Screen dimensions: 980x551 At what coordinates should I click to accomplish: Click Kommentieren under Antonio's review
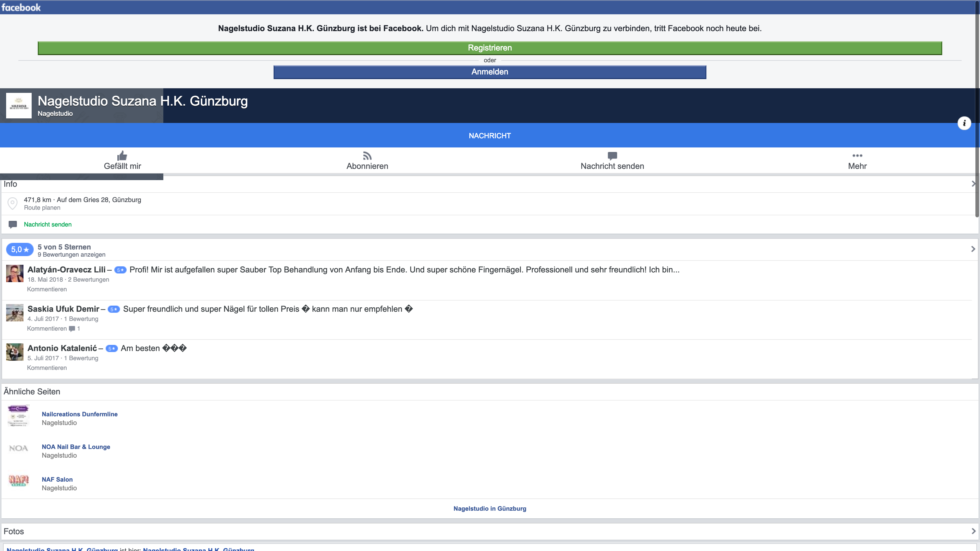[47, 368]
